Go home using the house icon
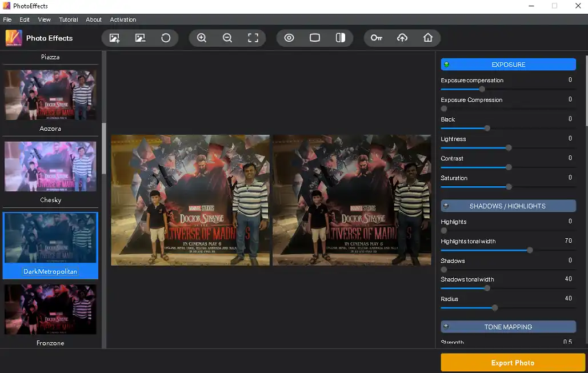 pyautogui.click(x=428, y=38)
